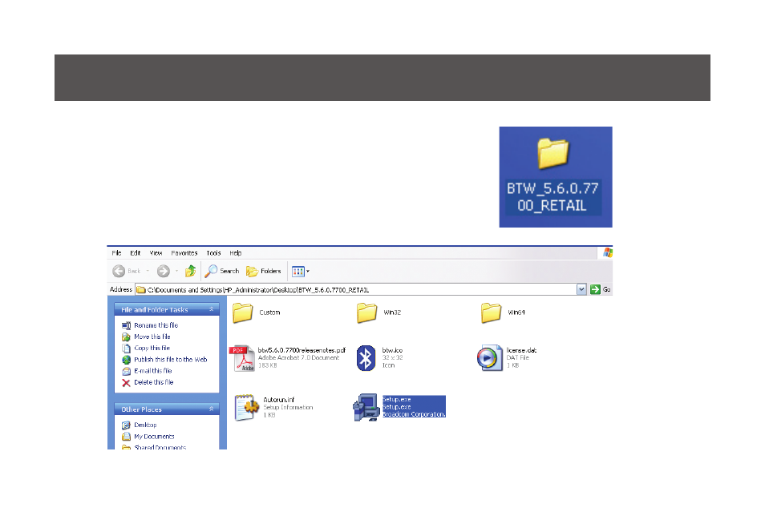The width and height of the screenshot is (765, 532).
Task: Click the E-mail this file envelope icon
Action: [x=126, y=371]
